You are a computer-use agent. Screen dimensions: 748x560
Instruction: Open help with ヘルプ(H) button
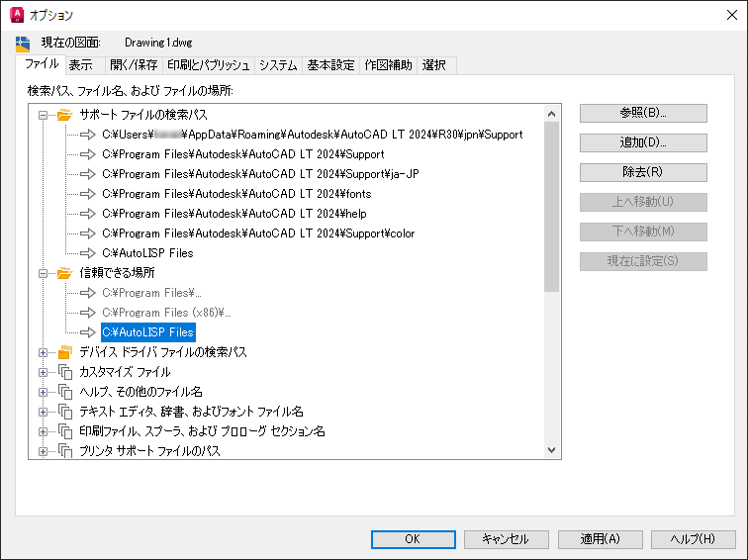[693, 539]
